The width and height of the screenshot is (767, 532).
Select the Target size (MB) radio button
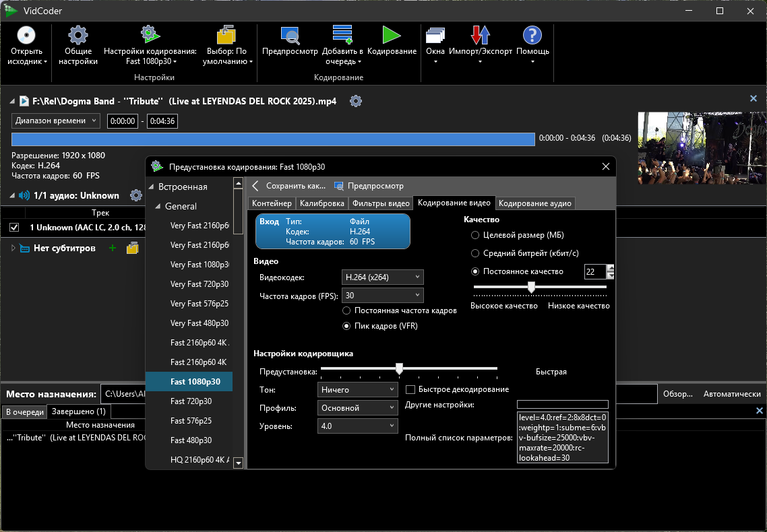(476, 235)
